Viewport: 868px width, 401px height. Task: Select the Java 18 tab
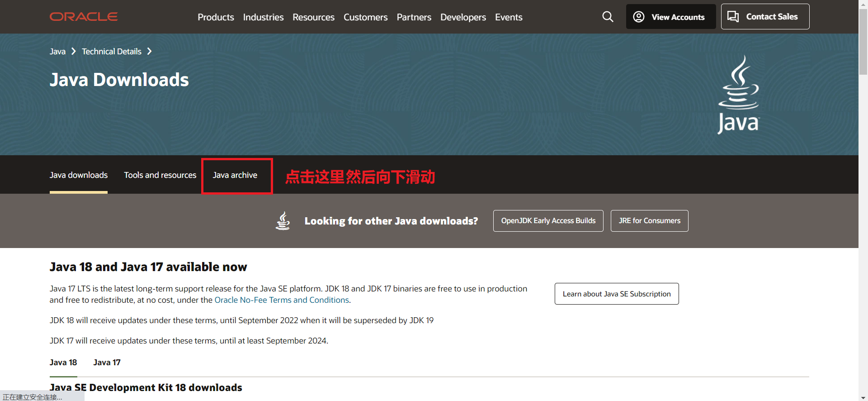[63, 363]
